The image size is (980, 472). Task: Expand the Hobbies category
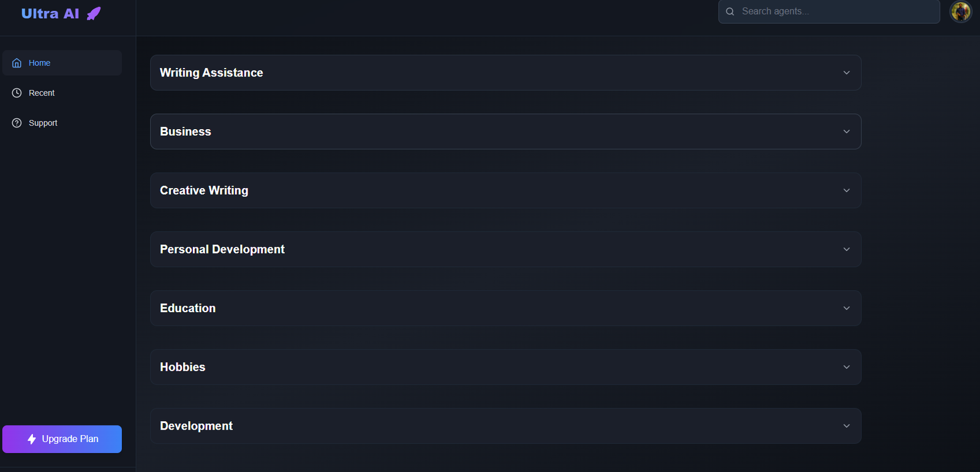(x=506, y=367)
